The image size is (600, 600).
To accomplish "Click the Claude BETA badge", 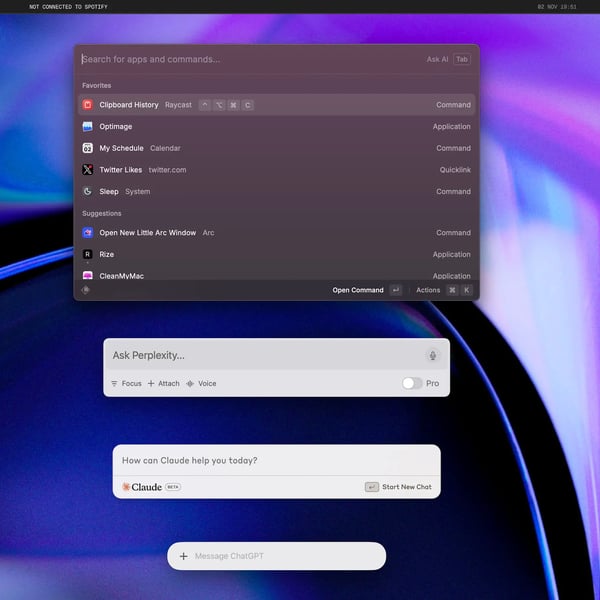I will click(173, 487).
